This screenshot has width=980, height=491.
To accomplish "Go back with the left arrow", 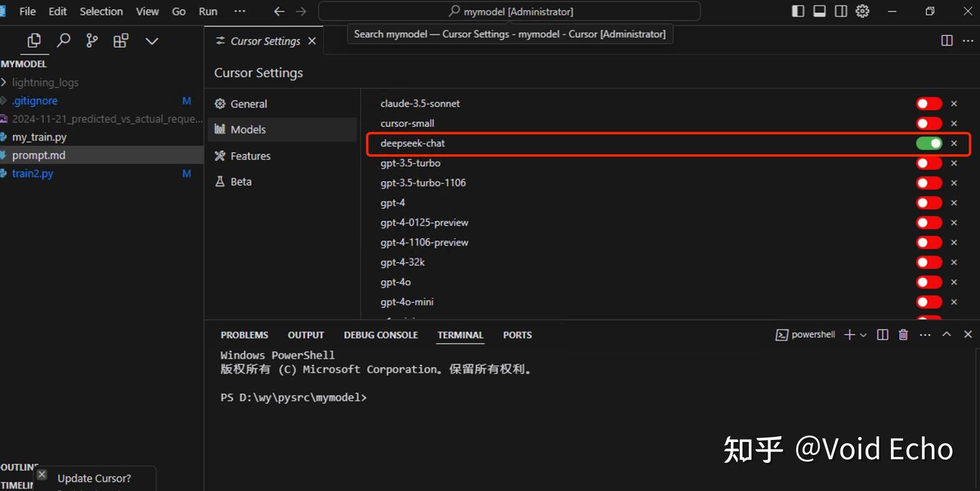I will coord(279,12).
